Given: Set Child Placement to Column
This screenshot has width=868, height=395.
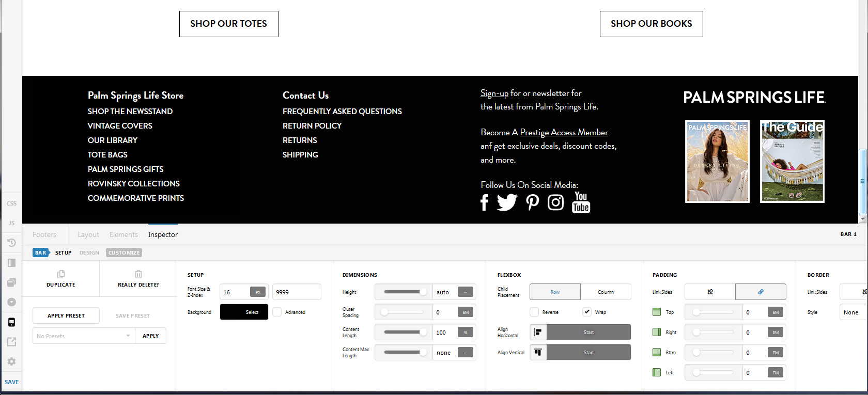Looking at the screenshot, I should click(x=606, y=292).
